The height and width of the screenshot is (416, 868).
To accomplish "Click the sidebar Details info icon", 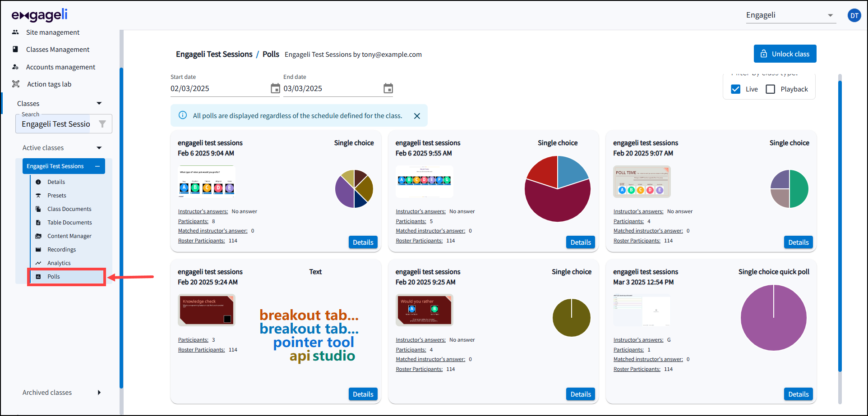I will 38,182.
